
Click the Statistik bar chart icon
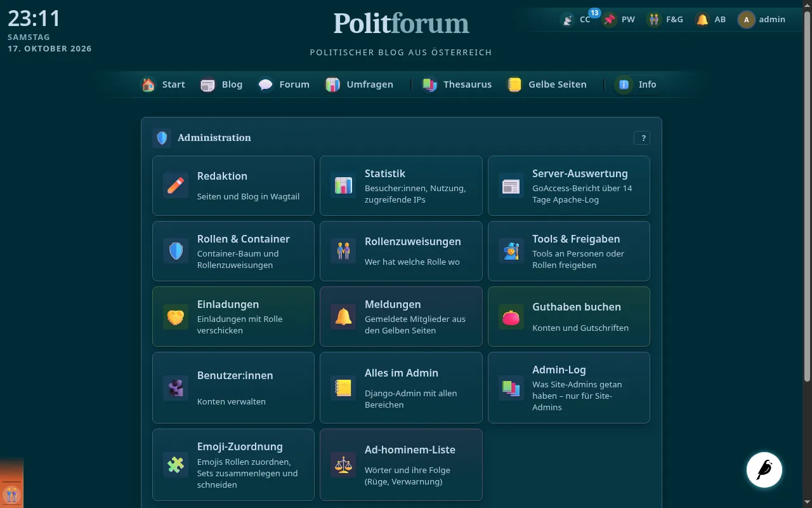[x=343, y=185]
